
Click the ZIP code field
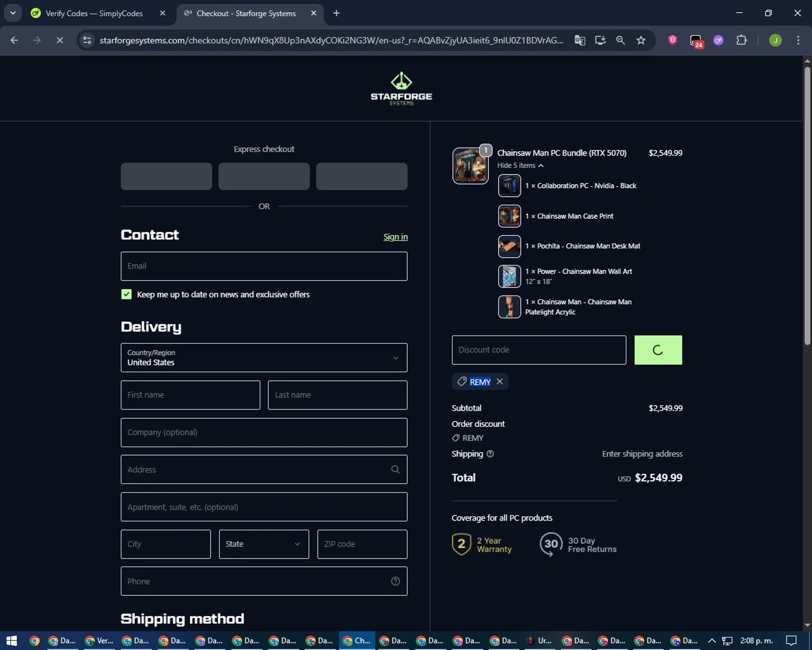(362, 544)
